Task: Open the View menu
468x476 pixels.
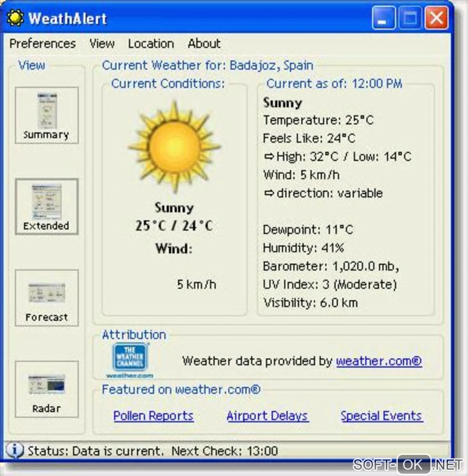Action: click(x=102, y=44)
